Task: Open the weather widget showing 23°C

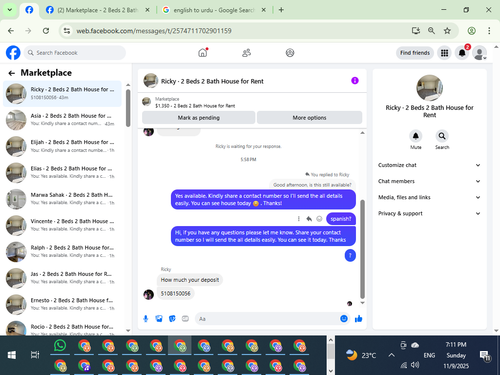Action: (361, 355)
